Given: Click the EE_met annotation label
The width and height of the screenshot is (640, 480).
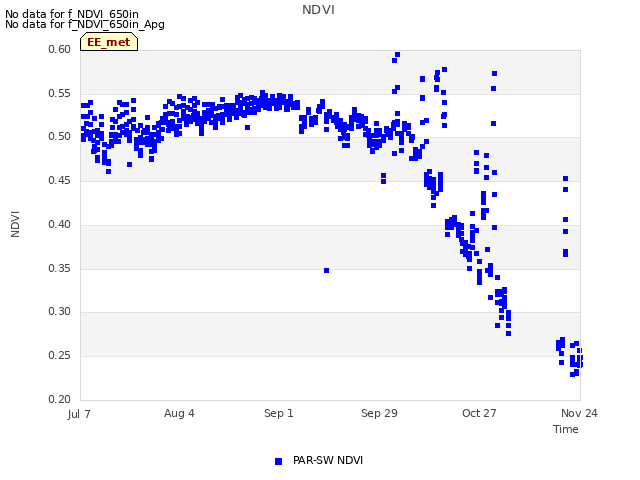Looking at the screenshot, I should point(109,42).
